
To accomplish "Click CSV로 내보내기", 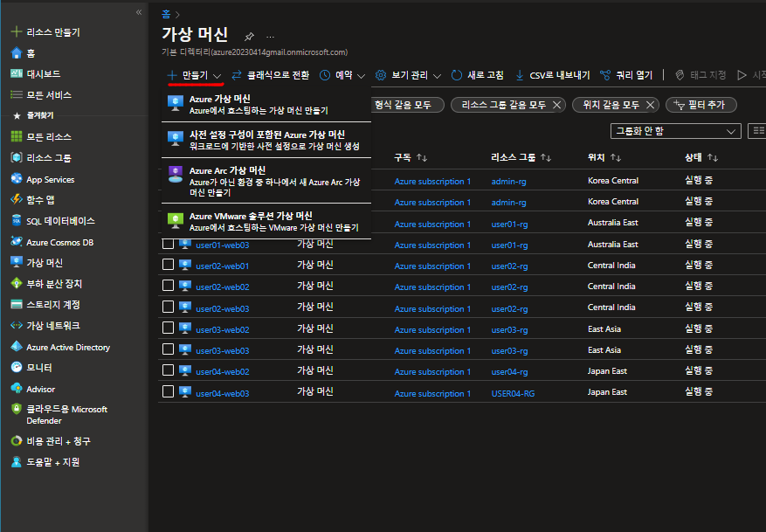I will pos(553,75).
